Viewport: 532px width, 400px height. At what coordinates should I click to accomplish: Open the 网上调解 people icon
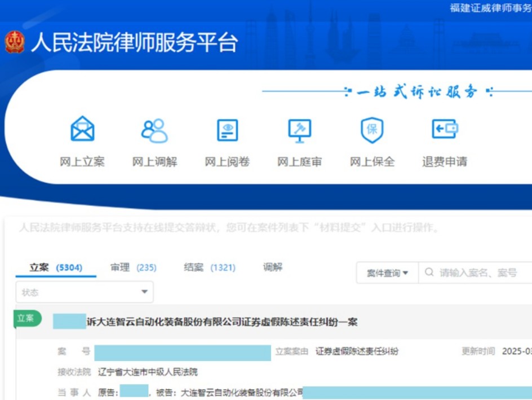point(155,130)
